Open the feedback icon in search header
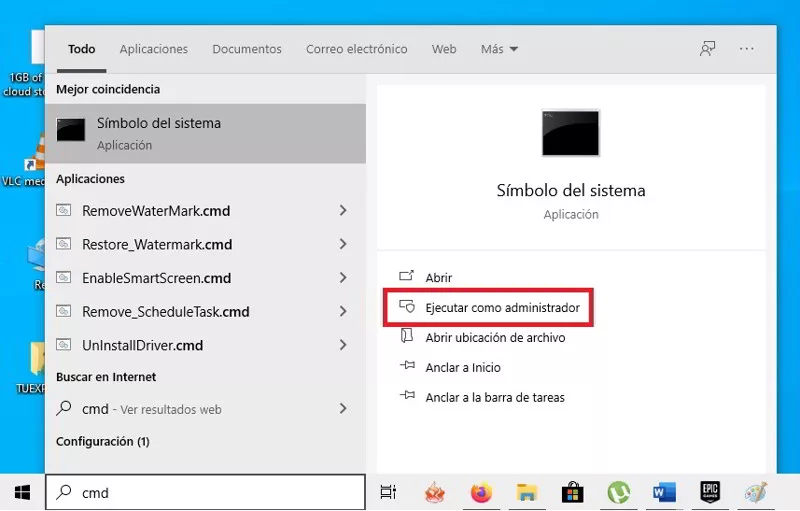This screenshot has width=800, height=511. click(x=707, y=49)
